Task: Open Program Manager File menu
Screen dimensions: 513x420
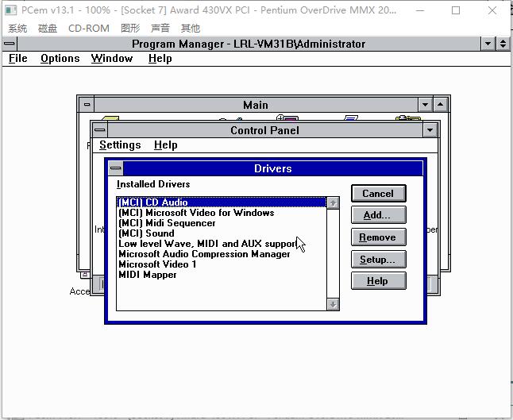Action: [18, 59]
